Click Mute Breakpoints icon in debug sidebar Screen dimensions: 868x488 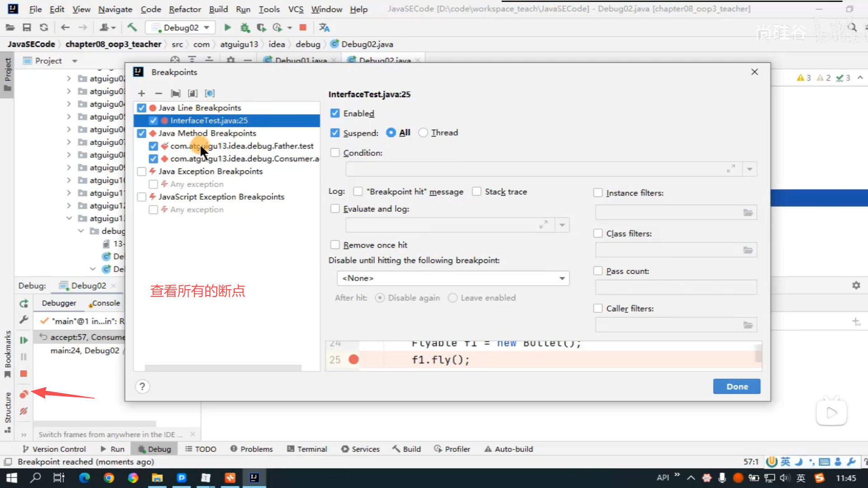click(x=24, y=411)
